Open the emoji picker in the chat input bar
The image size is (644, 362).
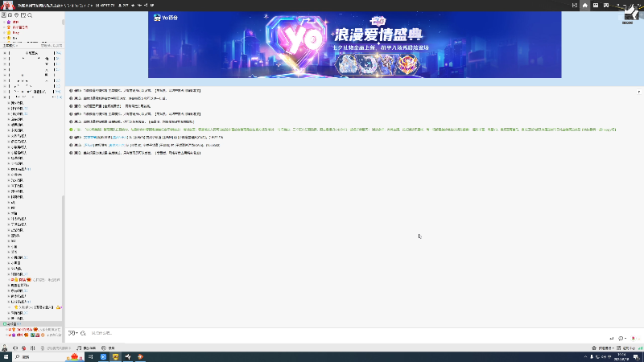tap(72, 333)
